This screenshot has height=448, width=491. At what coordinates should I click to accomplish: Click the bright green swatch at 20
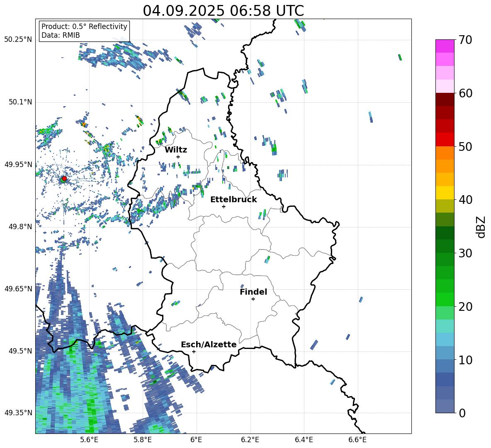pyautogui.click(x=445, y=299)
